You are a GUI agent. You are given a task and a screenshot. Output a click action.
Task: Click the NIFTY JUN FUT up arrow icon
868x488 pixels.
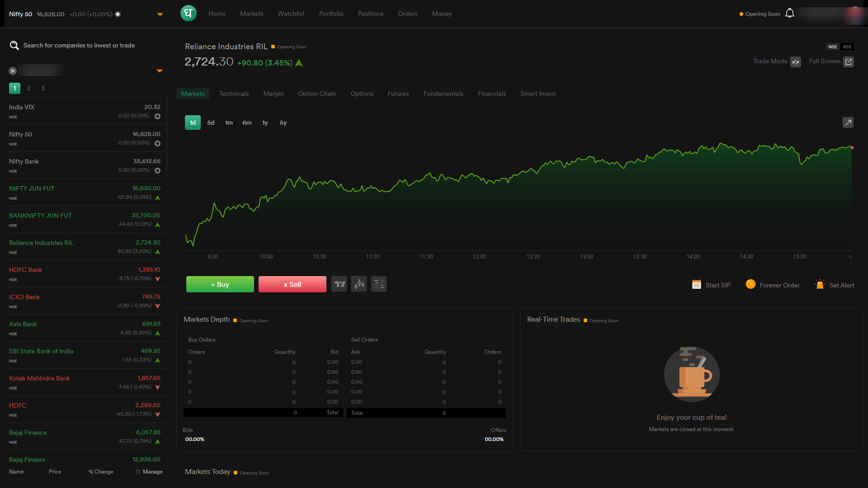157,197
